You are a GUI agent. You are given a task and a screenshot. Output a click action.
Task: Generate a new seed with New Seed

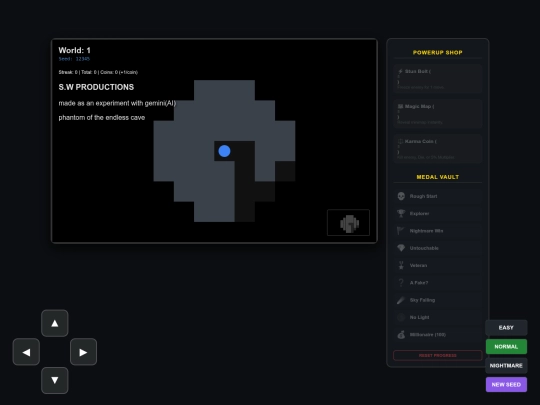pos(506,384)
